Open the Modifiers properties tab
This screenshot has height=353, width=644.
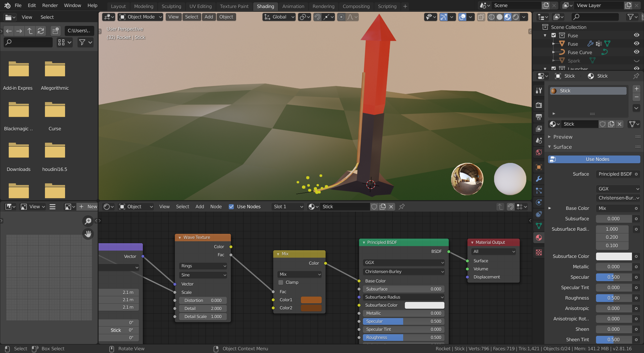point(539,179)
